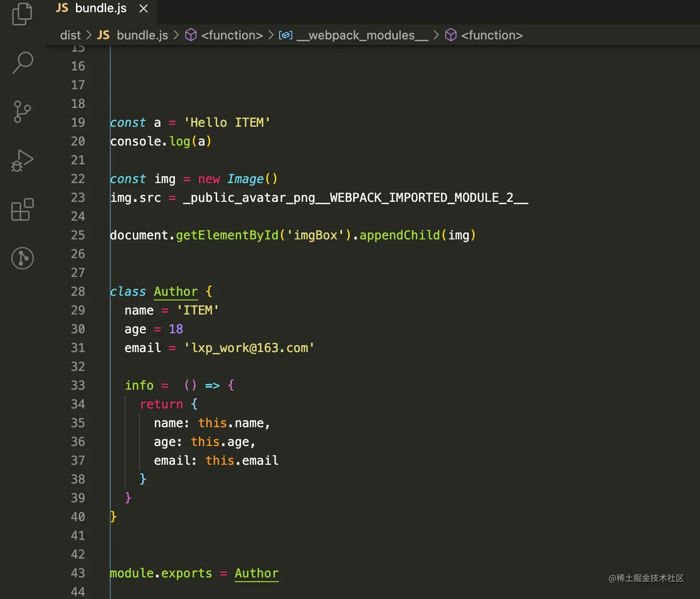Click the first <function> breadcrumb
700x599 pixels.
(232, 35)
